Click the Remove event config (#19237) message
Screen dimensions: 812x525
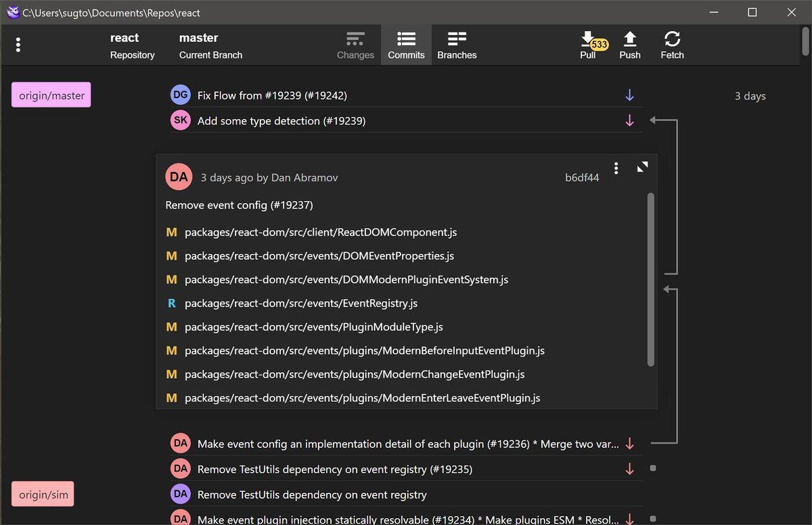(239, 205)
